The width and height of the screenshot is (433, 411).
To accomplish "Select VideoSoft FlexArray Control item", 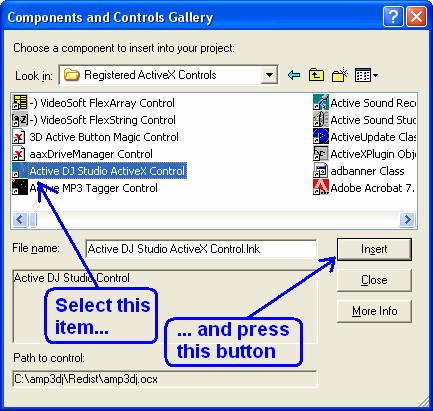I will point(93,103).
